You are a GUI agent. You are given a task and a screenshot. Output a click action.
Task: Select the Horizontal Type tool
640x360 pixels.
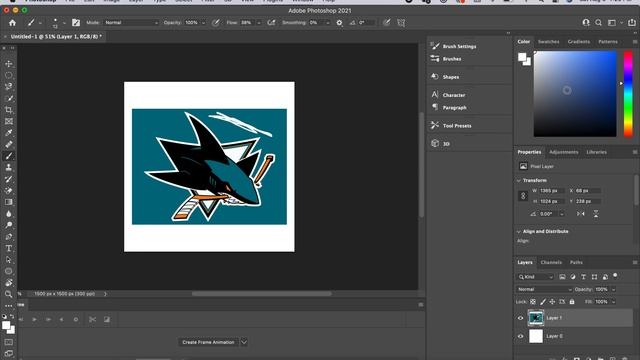[9, 248]
